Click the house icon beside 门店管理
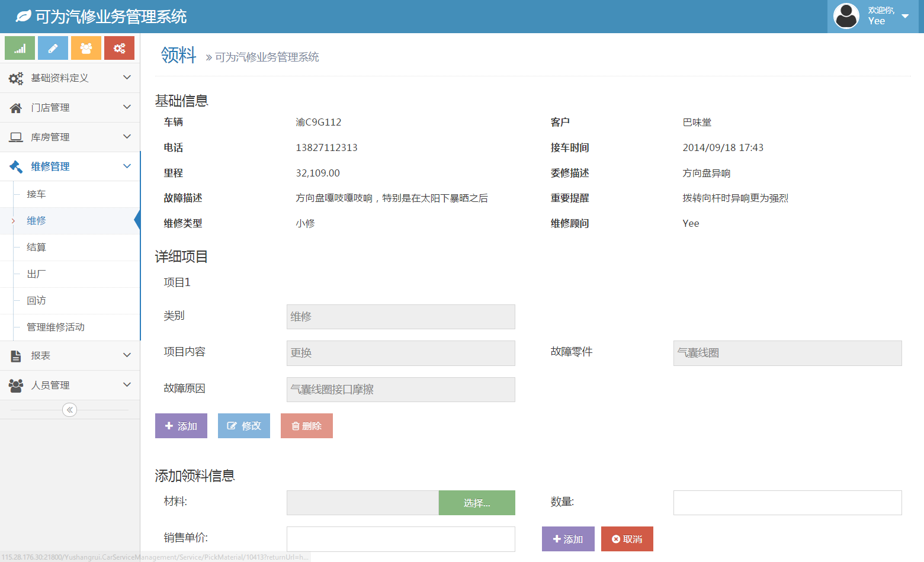Viewport: 924px width, 562px height. (16, 108)
